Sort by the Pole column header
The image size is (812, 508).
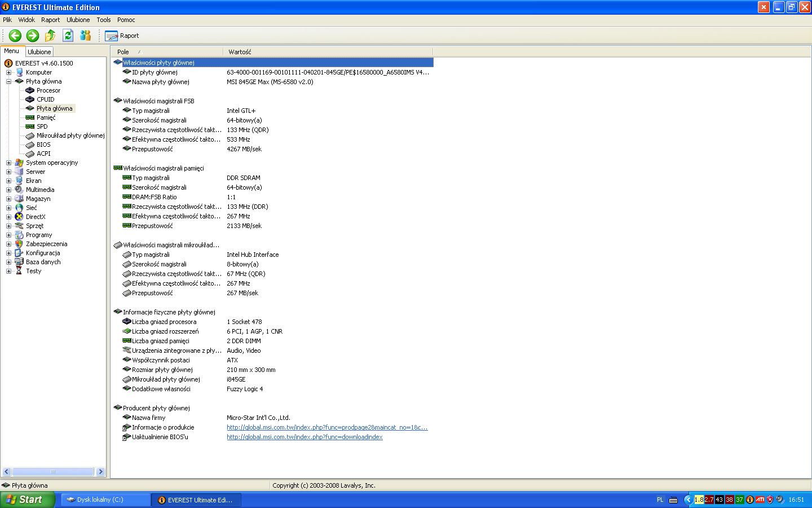point(167,52)
